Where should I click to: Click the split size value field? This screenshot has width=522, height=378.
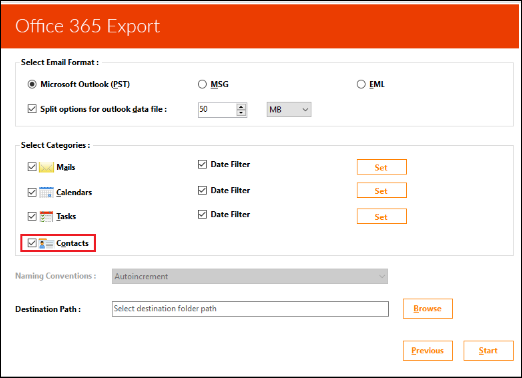[x=217, y=110]
